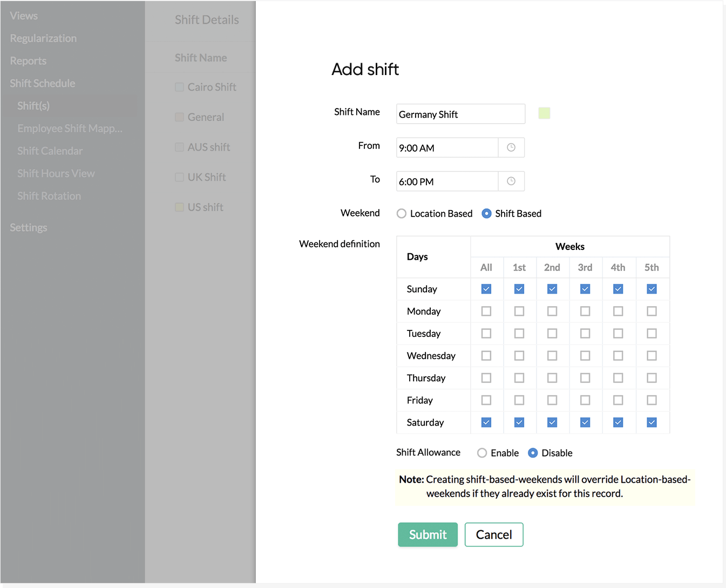Click the Submit button

(x=428, y=535)
